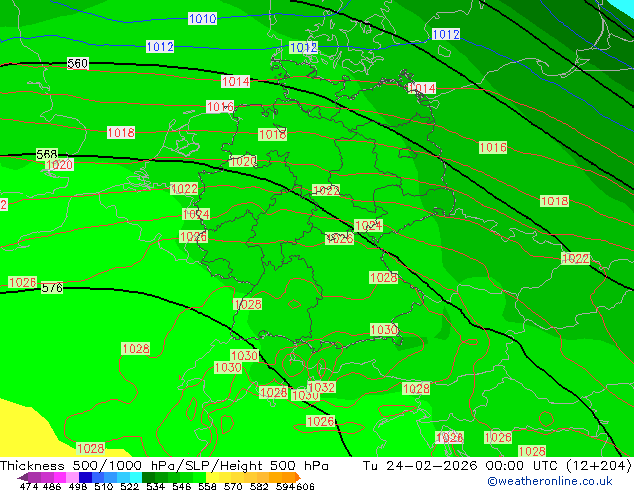The height and width of the screenshot is (490, 634).
Task: Click the forecast run text '(12+204)'
Action: 598,465
